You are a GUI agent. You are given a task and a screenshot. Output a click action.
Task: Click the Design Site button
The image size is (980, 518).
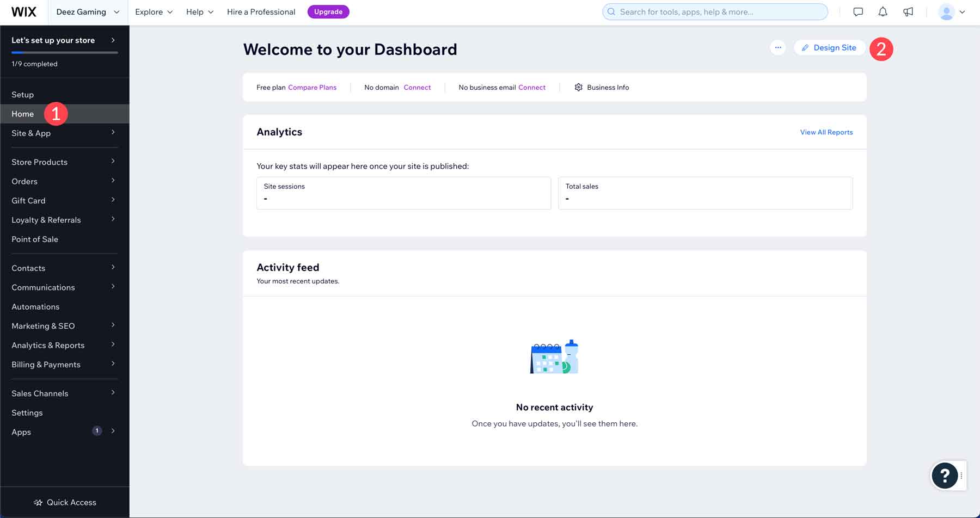829,47
